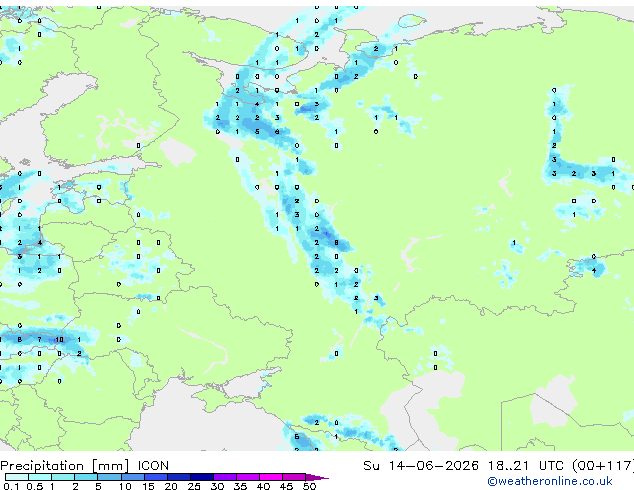The width and height of the screenshot is (634, 490).
Task: Select the legend swatch between 35 and 40
Action: point(248,477)
